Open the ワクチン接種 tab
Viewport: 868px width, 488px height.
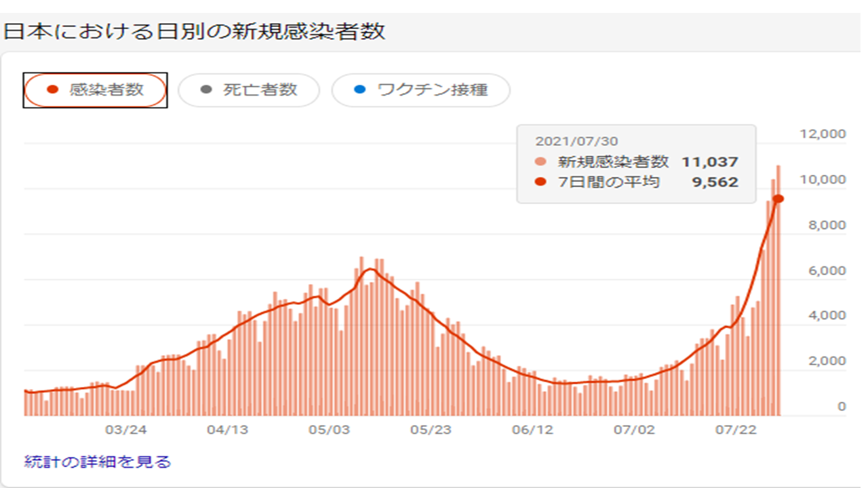click(420, 90)
